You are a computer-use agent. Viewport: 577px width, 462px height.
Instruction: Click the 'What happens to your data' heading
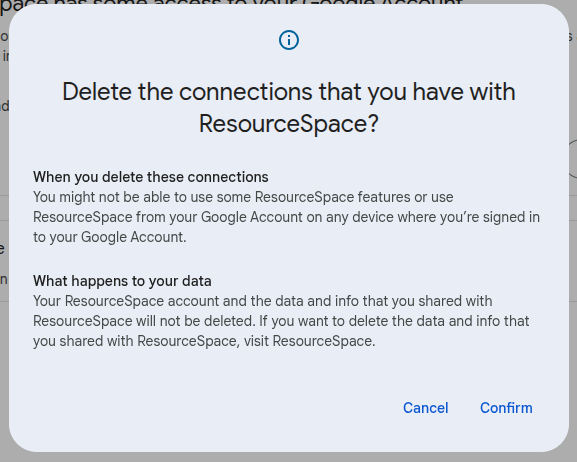122,281
